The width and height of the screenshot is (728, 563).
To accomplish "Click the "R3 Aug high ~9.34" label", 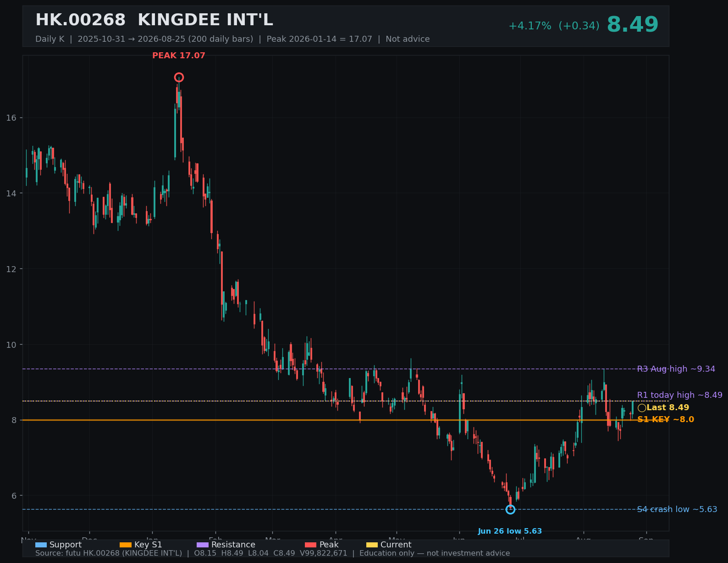I will coord(676,369).
